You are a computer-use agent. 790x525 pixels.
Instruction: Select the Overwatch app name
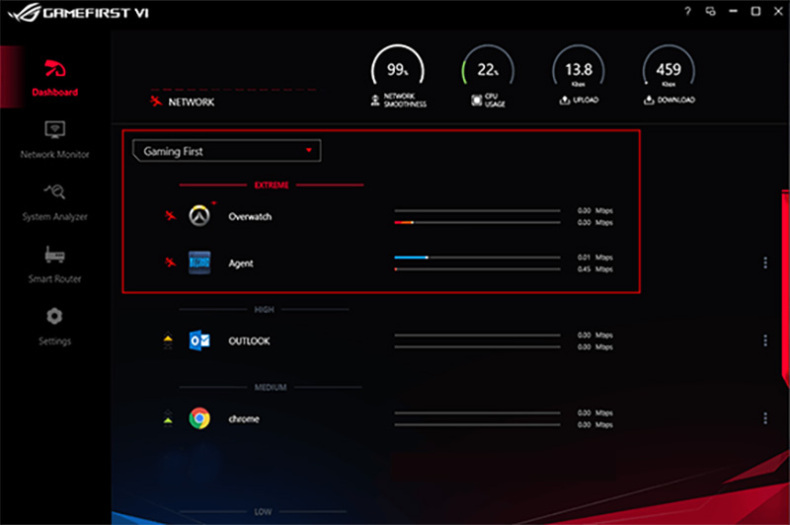250,217
